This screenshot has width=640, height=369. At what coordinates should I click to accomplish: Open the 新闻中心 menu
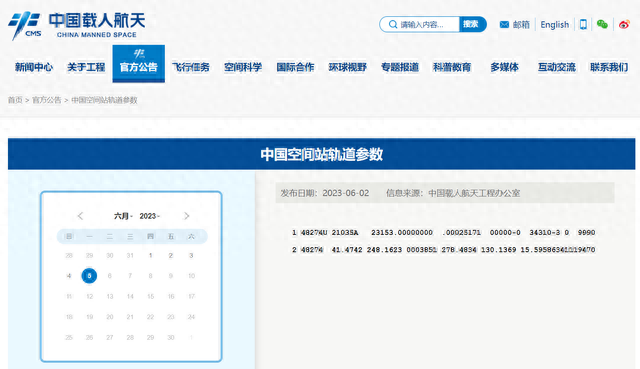pyautogui.click(x=34, y=67)
